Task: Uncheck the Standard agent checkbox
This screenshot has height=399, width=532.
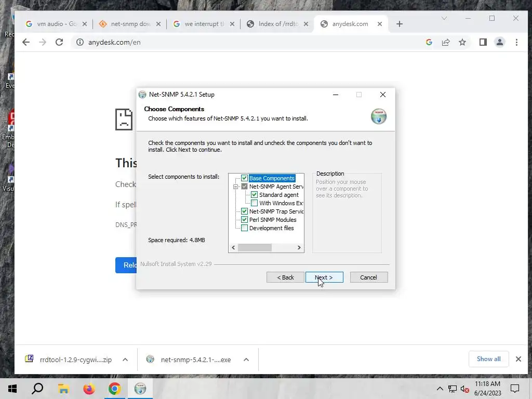Action: [x=254, y=195]
